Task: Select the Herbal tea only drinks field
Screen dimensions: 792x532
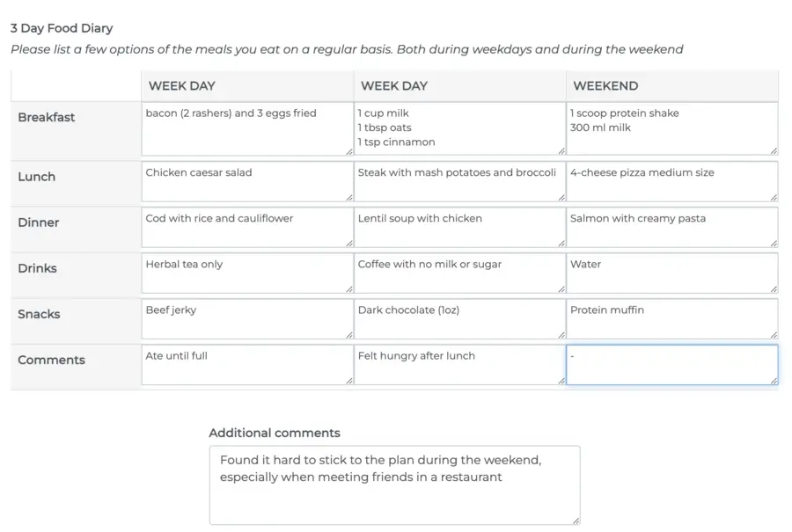Action: (247, 273)
